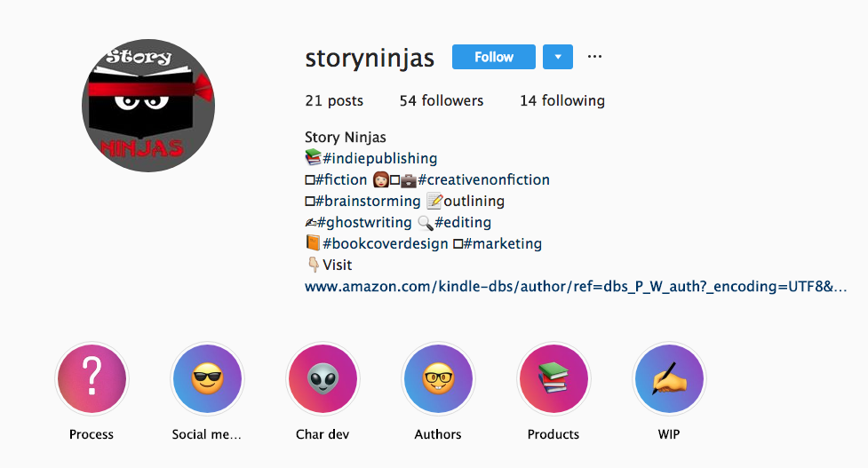The width and height of the screenshot is (868, 468).
Task: Open the three-dots options menu
Action: point(594,57)
